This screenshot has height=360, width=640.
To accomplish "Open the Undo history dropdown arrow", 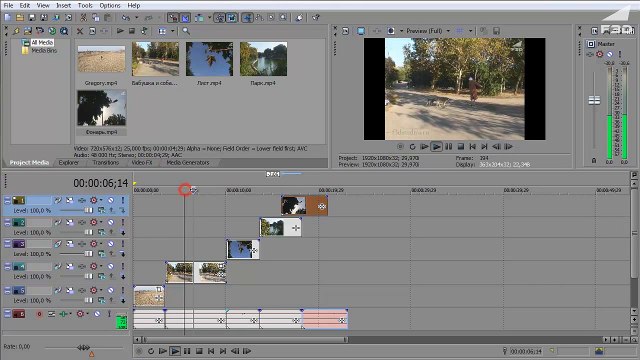I will [136, 18].
